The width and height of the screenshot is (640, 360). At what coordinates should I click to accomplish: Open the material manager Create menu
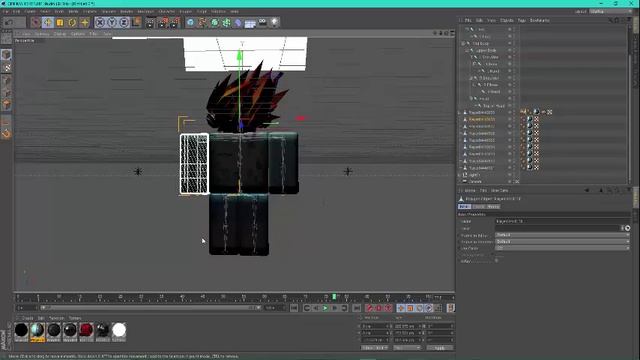(27, 318)
